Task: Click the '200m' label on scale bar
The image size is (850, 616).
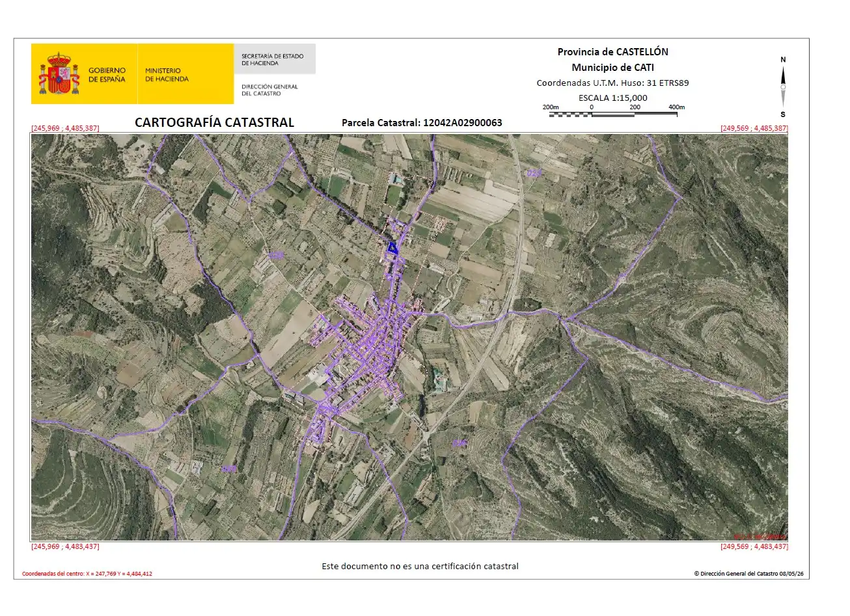Action: tap(551, 107)
